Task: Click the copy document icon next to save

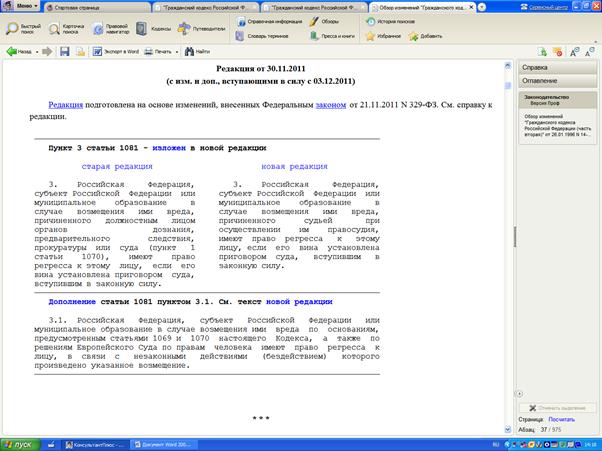Action: [80, 51]
